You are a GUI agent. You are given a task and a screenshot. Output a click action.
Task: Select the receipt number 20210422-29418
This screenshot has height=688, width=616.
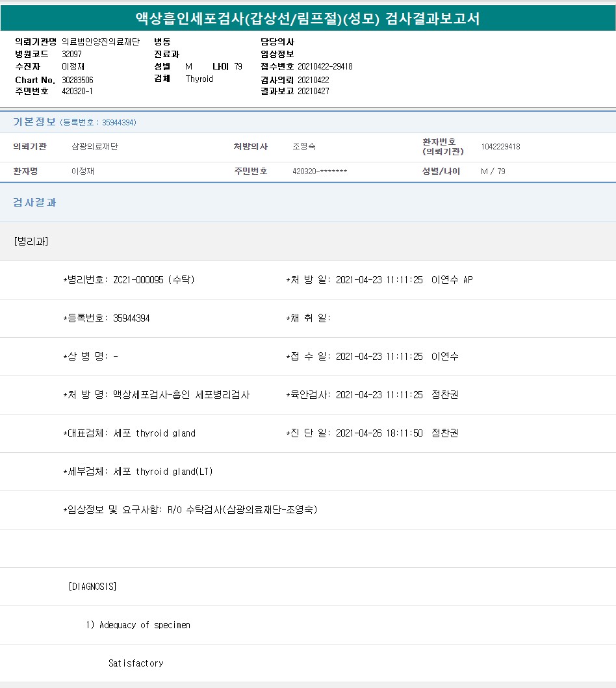tap(325, 66)
